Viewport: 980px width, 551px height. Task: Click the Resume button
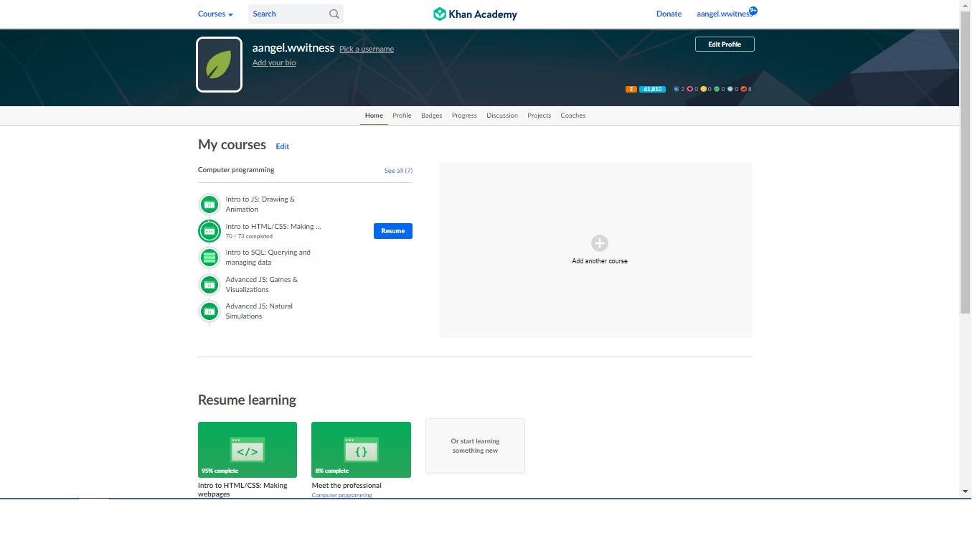tap(393, 231)
